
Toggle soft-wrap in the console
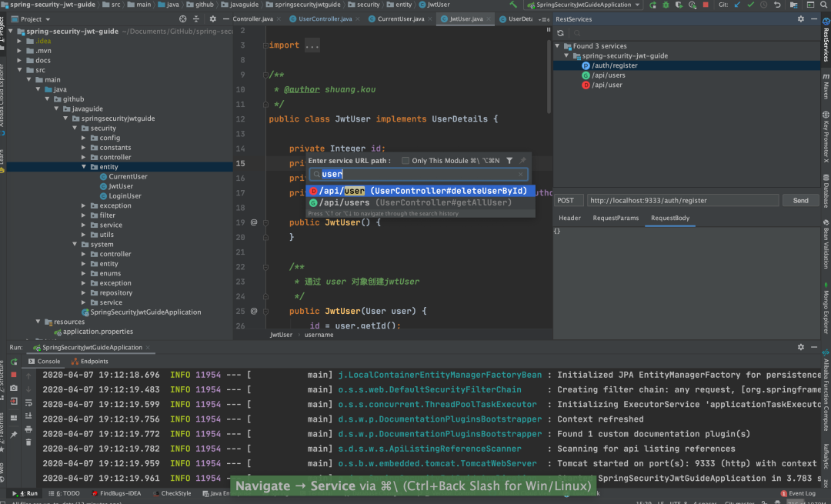pos(28,403)
